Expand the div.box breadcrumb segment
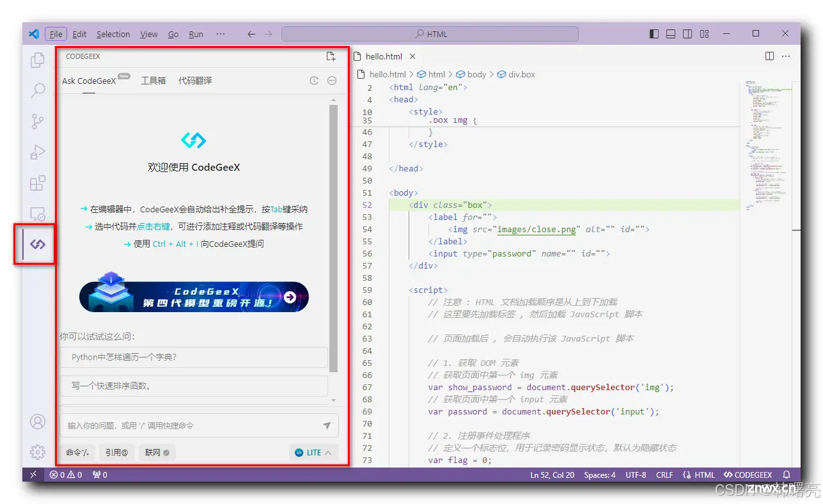Image resolution: width=823 pixels, height=504 pixels. (516, 74)
